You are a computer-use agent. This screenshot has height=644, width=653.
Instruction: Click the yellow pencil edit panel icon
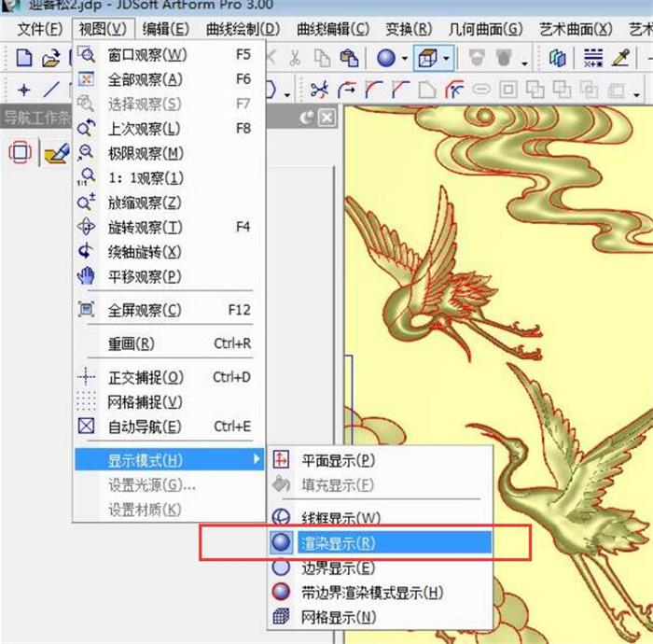57,154
